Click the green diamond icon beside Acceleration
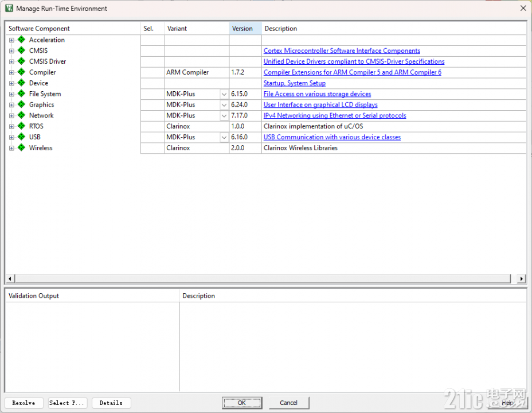Image resolution: width=532 pixels, height=413 pixels. [21, 40]
